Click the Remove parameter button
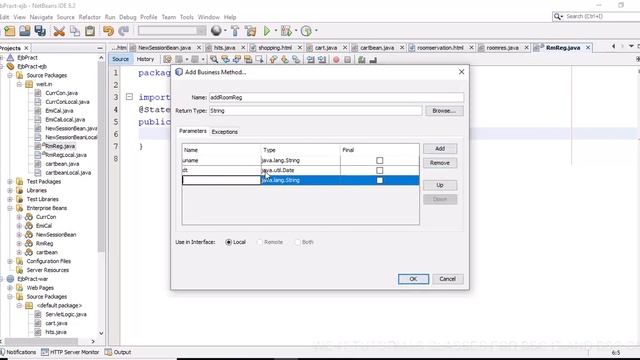Viewport: 640px width, 360px height. point(440,163)
